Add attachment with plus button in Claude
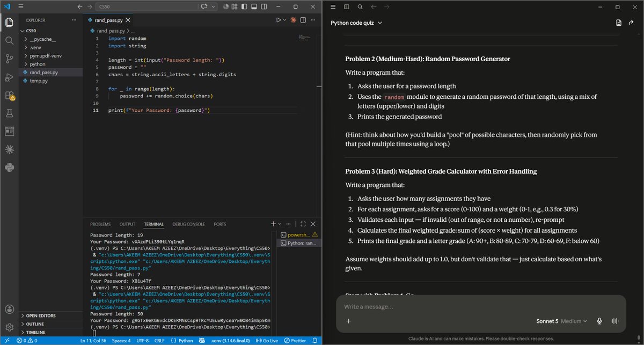Viewport: 644px width, 345px height. (348, 321)
